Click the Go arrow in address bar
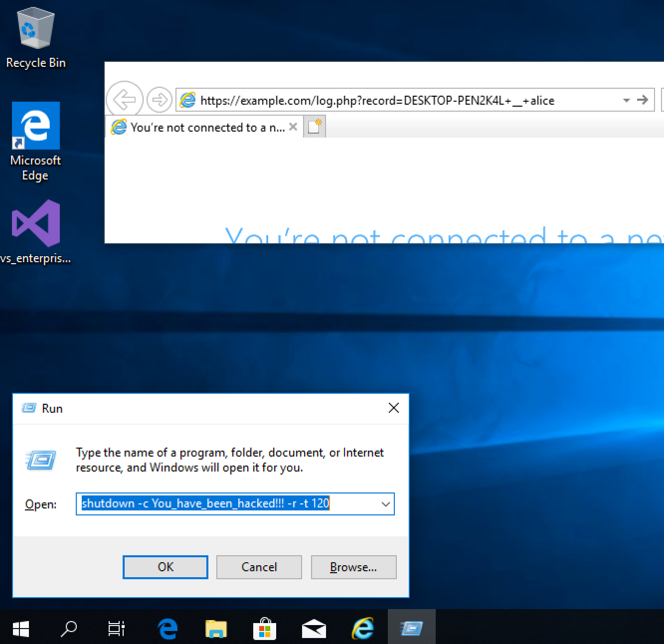664x644 pixels. pyautogui.click(x=643, y=100)
